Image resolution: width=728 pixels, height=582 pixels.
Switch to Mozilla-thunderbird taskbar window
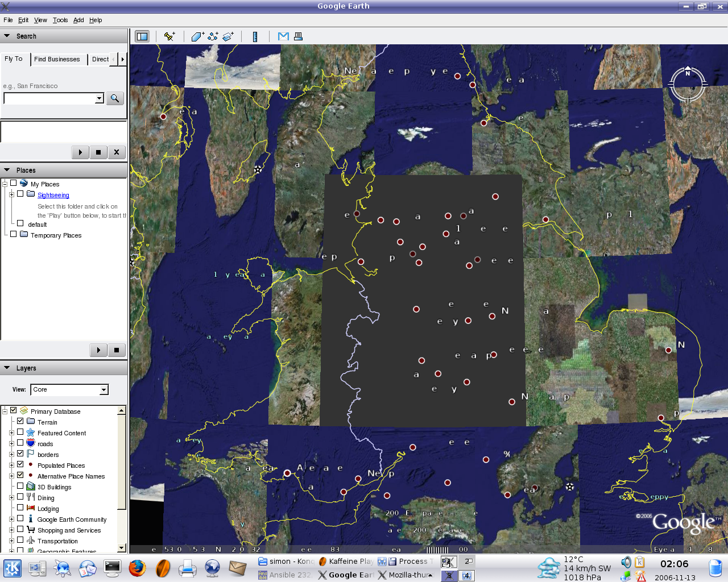click(x=404, y=575)
